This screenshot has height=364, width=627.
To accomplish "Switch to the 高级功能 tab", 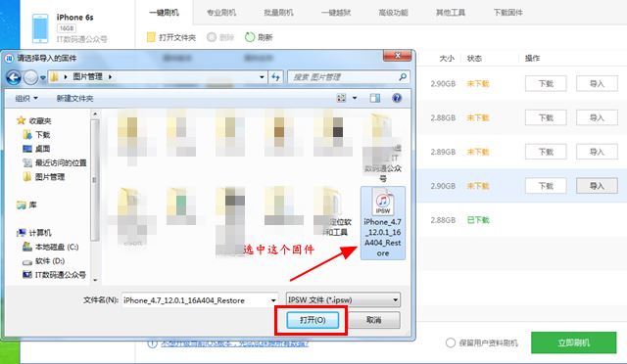I will pyautogui.click(x=393, y=13).
